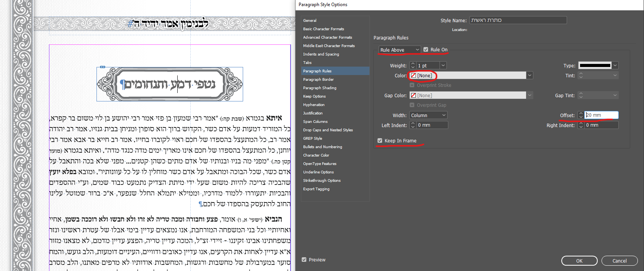Click the Left Indent value field

pos(432,125)
